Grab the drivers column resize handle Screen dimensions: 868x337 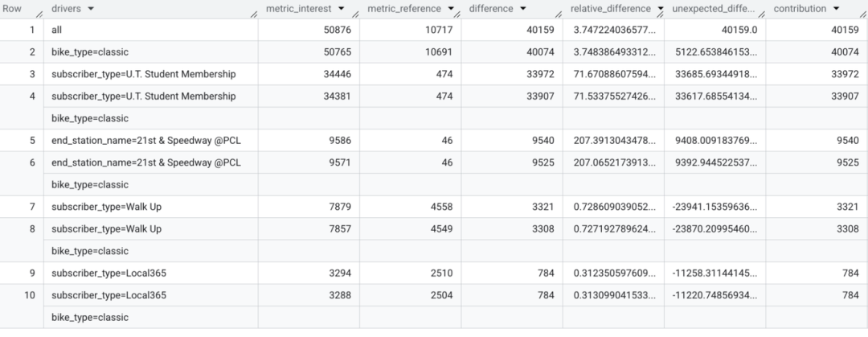(x=253, y=14)
